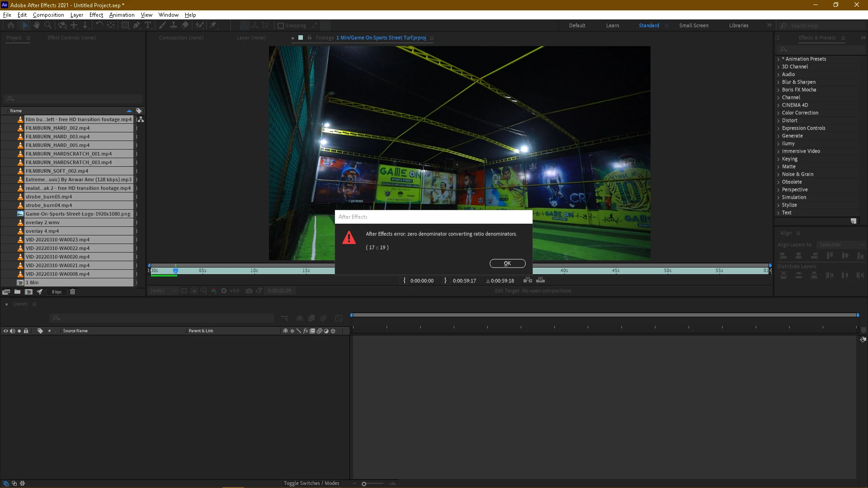
Task: Click the Ripple Insert Edit icon
Action: click(x=528, y=281)
